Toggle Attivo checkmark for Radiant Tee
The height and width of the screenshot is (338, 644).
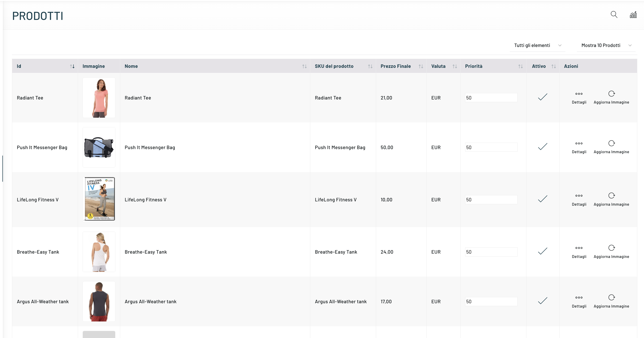542,97
